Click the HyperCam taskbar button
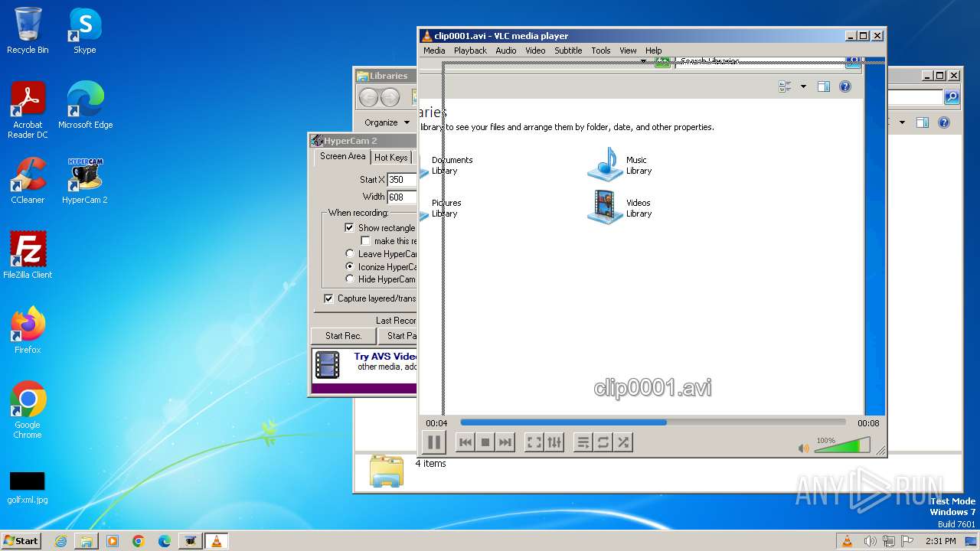980x551 pixels. 191,541
